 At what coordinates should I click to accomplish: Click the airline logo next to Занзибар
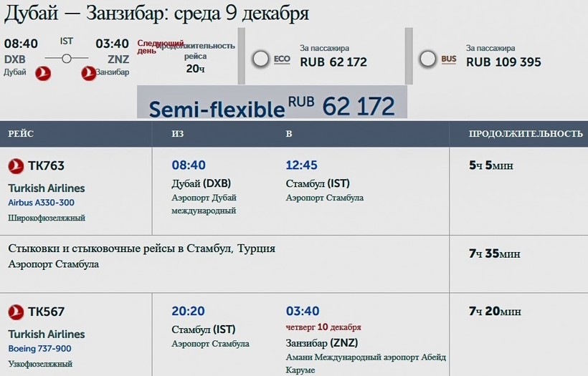click(89, 72)
